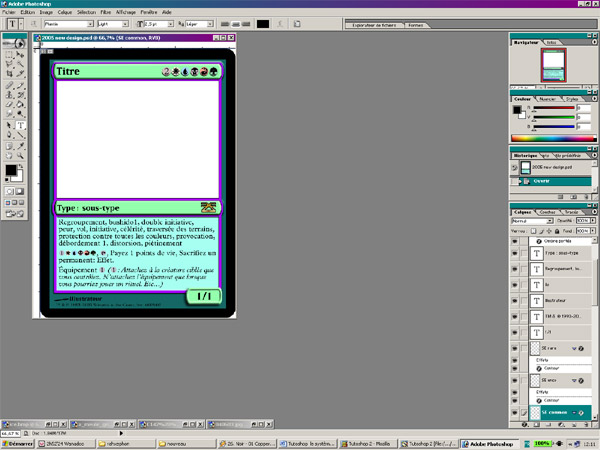Open the Calque menu
600x450 pixels.
pos(65,12)
